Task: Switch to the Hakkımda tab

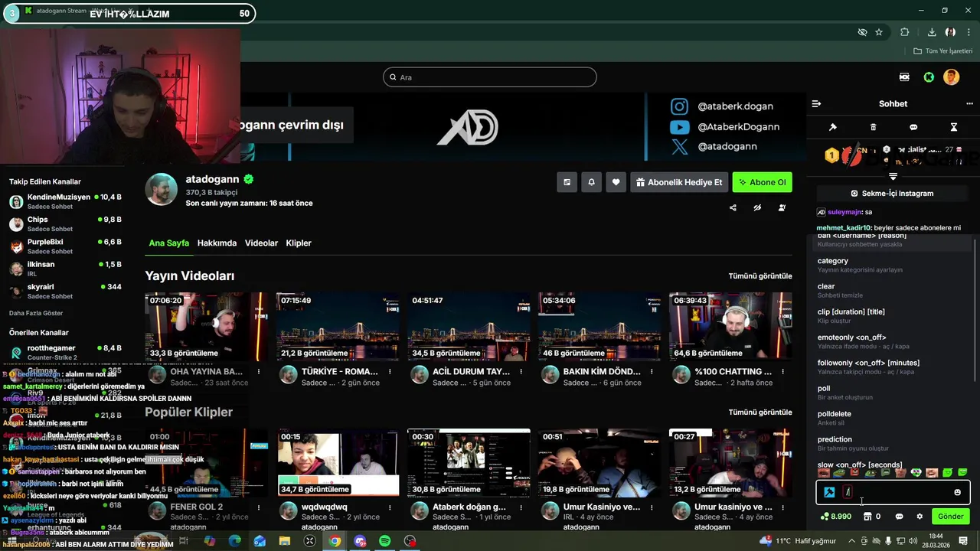Action: [x=217, y=243]
